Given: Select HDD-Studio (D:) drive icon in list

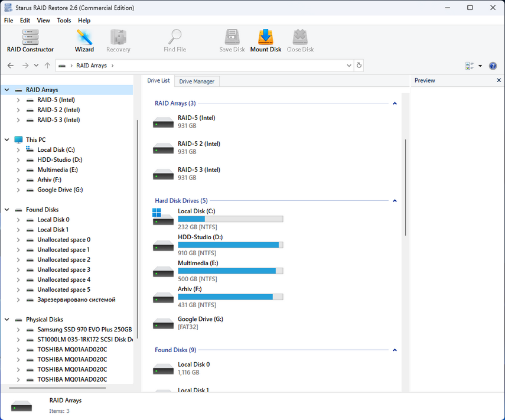Looking at the screenshot, I should point(163,245).
